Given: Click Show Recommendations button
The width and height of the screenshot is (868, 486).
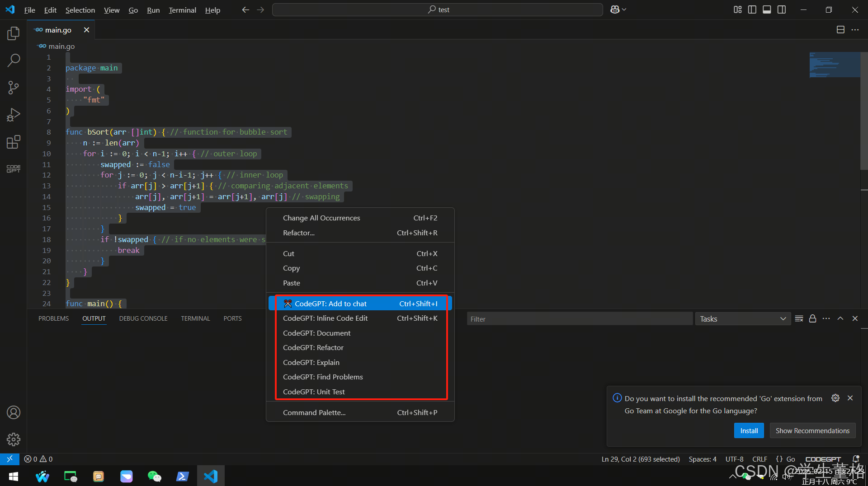Looking at the screenshot, I should 812,430.
